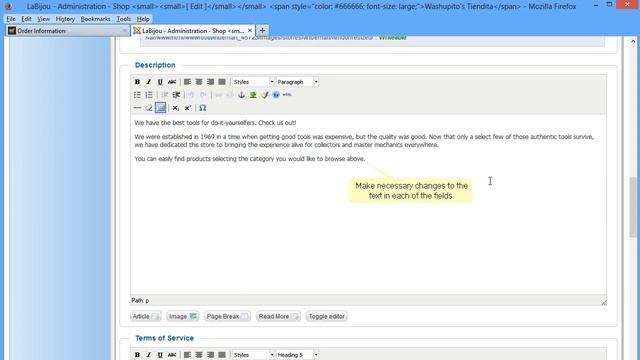Image resolution: width=640 pixels, height=360 pixels.
Task: Open the File menu
Action: pyautogui.click(x=11, y=19)
